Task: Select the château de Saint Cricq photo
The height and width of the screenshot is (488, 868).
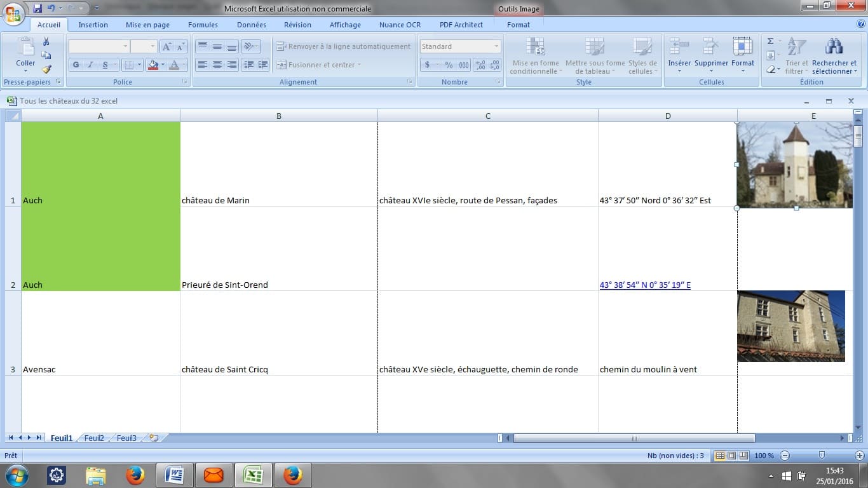Action: coord(790,326)
